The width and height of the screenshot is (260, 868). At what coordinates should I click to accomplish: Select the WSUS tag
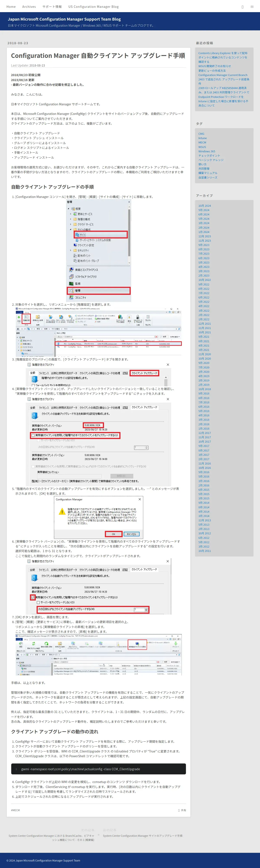click(x=202, y=147)
